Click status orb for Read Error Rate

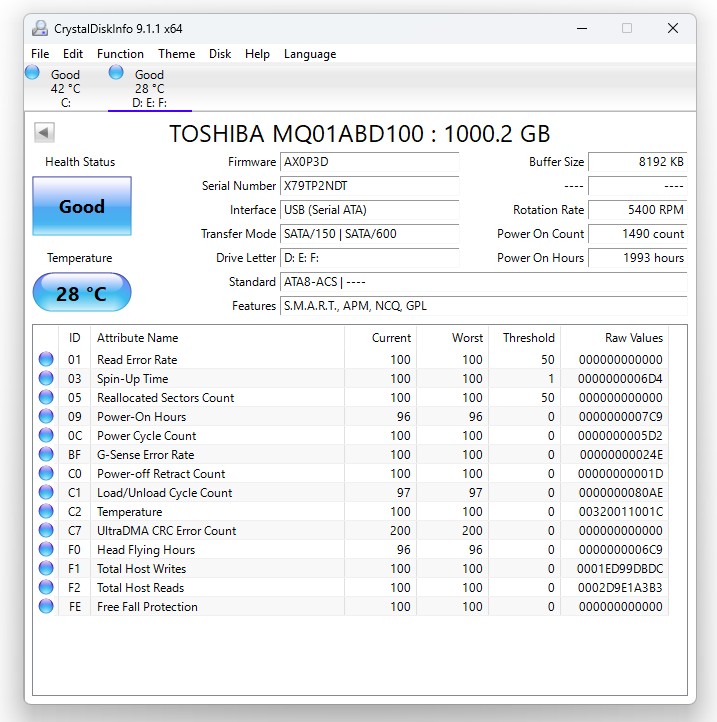click(46, 359)
